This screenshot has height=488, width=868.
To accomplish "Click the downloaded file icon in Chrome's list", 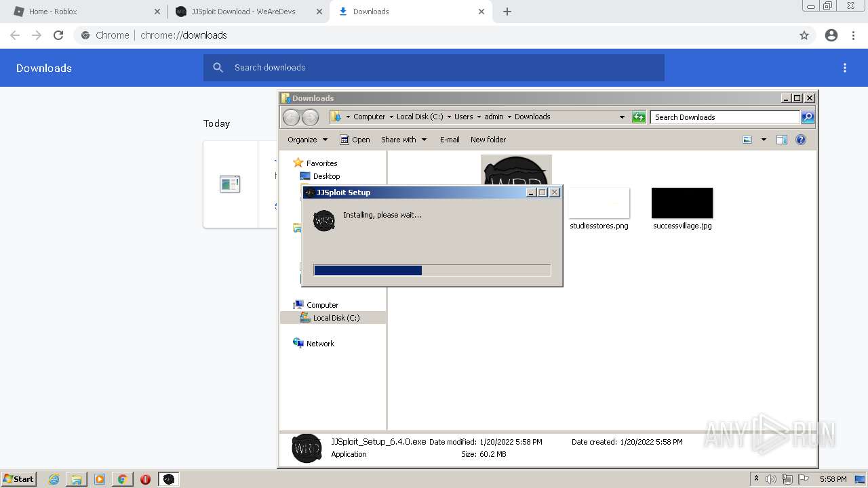I will (x=230, y=184).
